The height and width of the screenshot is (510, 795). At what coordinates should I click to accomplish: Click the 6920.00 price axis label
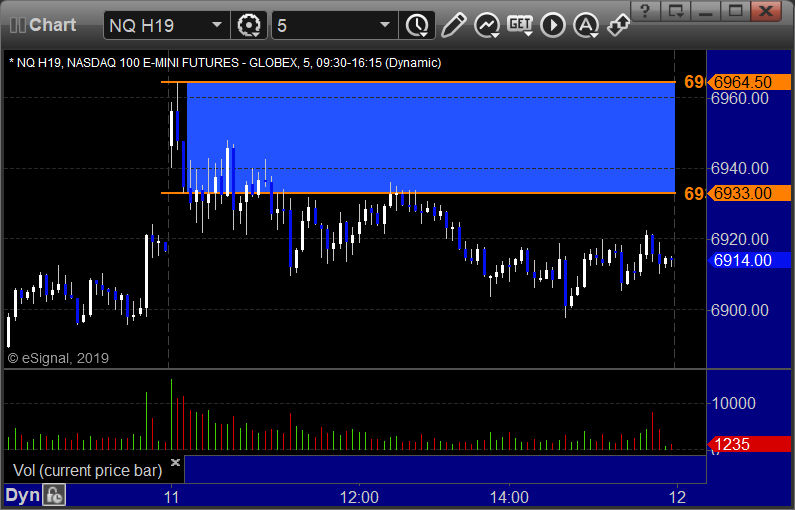pyautogui.click(x=740, y=239)
